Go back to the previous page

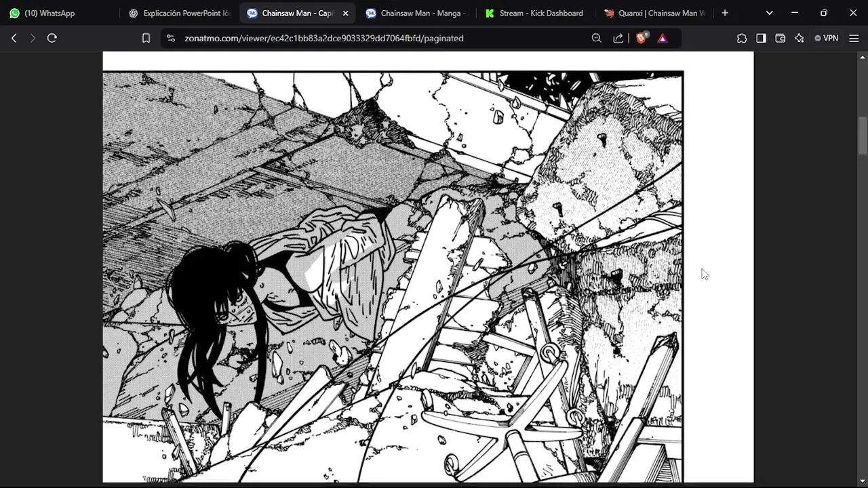click(14, 39)
